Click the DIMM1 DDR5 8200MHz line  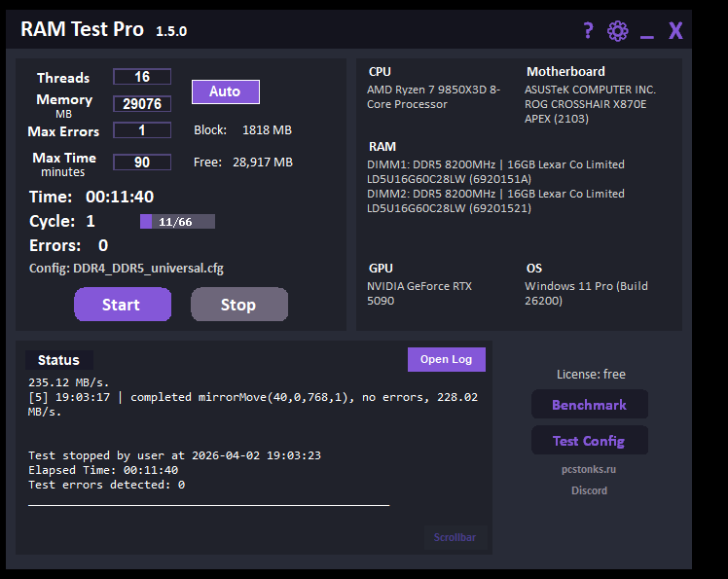click(x=495, y=172)
